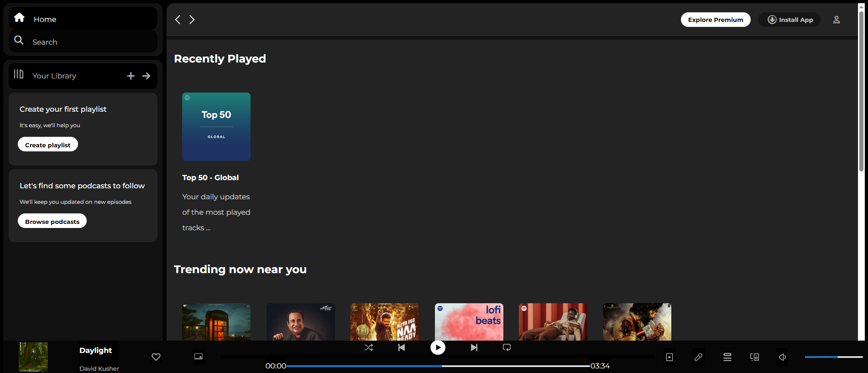The height and width of the screenshot is (373, 868).
Task: Click the Browse podcasts button
Action: (x=52, y=221)
